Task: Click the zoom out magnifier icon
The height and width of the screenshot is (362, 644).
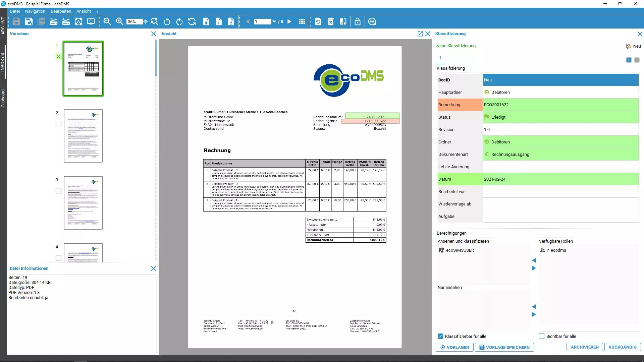Action: [107, 22]
